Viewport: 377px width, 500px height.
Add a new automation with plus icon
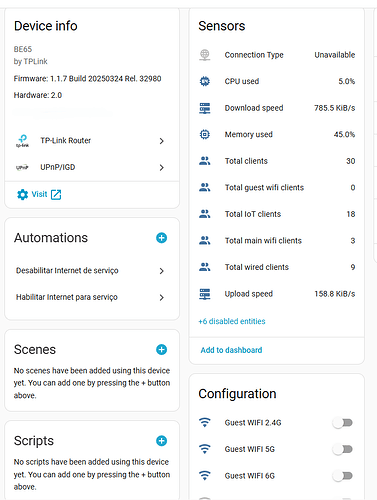(162, 238)
